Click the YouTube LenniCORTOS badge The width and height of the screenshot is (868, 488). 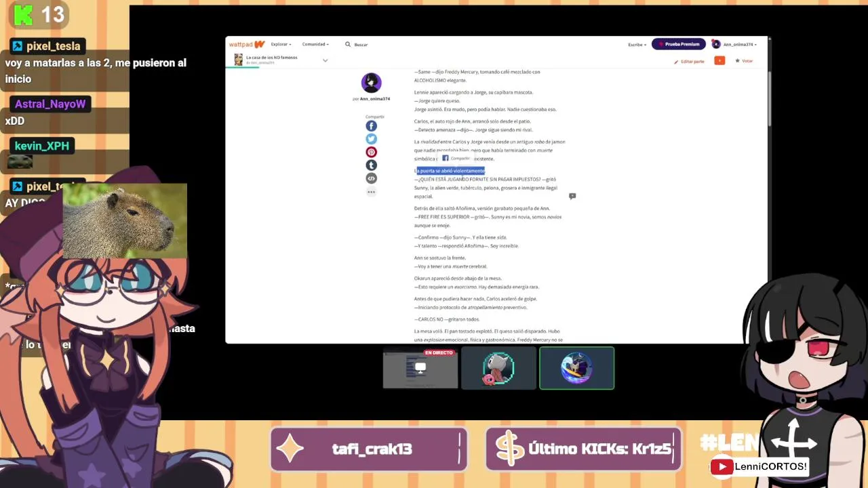pos(759,466)
